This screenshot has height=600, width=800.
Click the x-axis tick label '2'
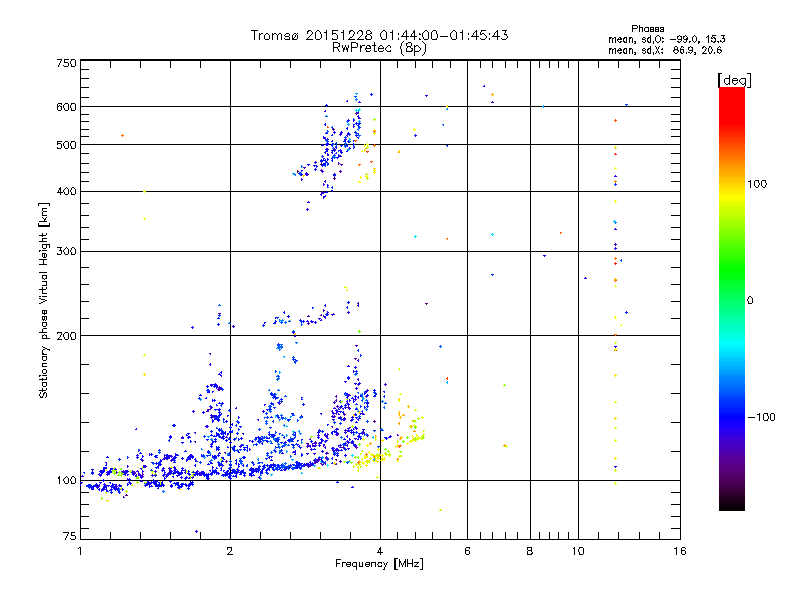[x=230, y=551]
